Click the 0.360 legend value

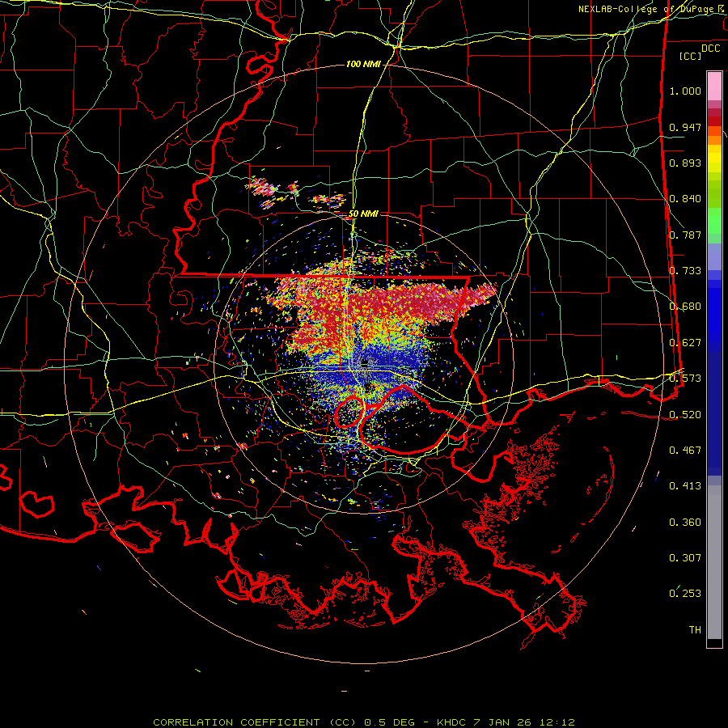[685, 523]
